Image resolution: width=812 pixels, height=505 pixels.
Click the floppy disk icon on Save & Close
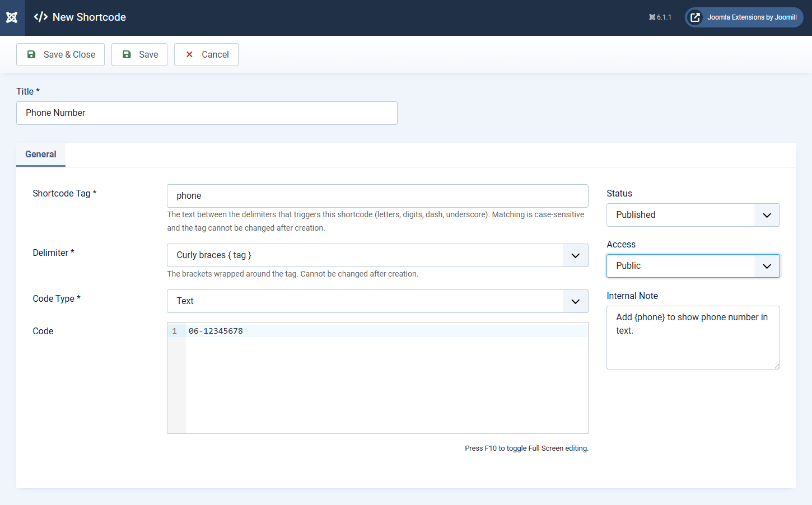[x=31, y=55]
